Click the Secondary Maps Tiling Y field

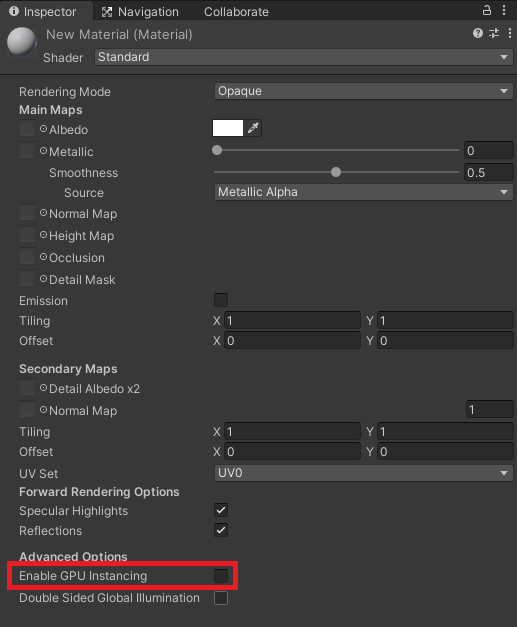[x=445, y=431]
